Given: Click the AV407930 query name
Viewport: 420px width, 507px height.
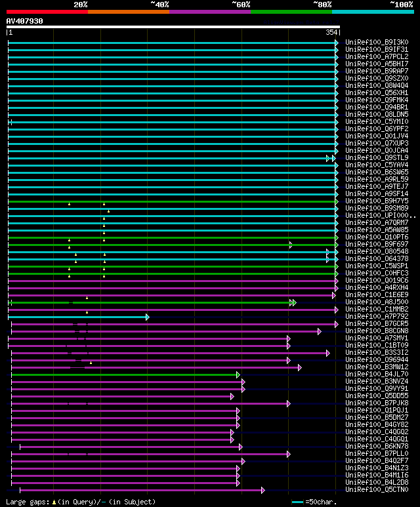Looking at the screenshot, I should point(24,21).
